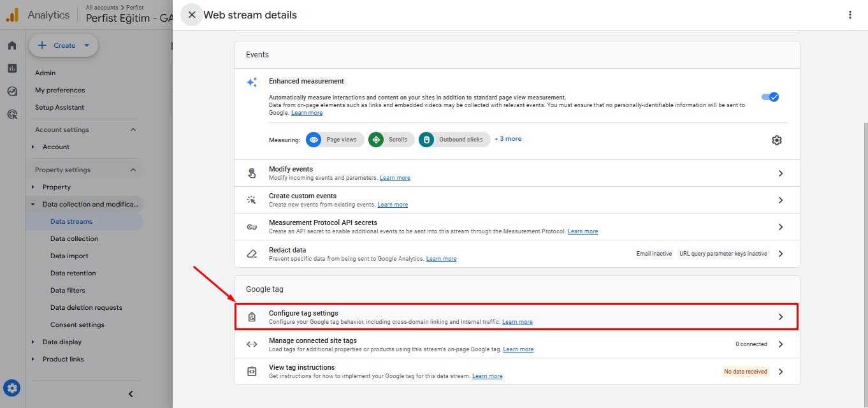Click Learn more link under Redact data

coord(441,259)
